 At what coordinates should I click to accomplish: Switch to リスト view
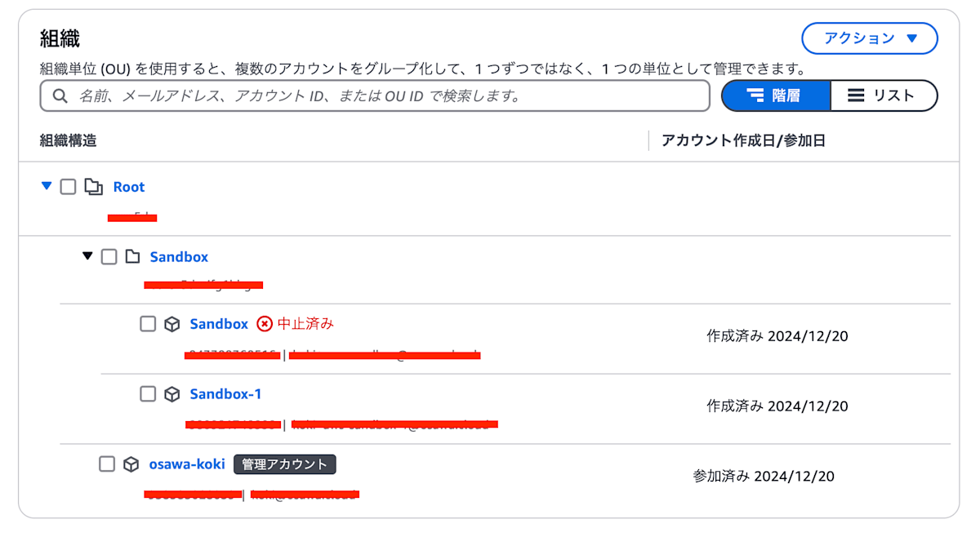point(884,95)
